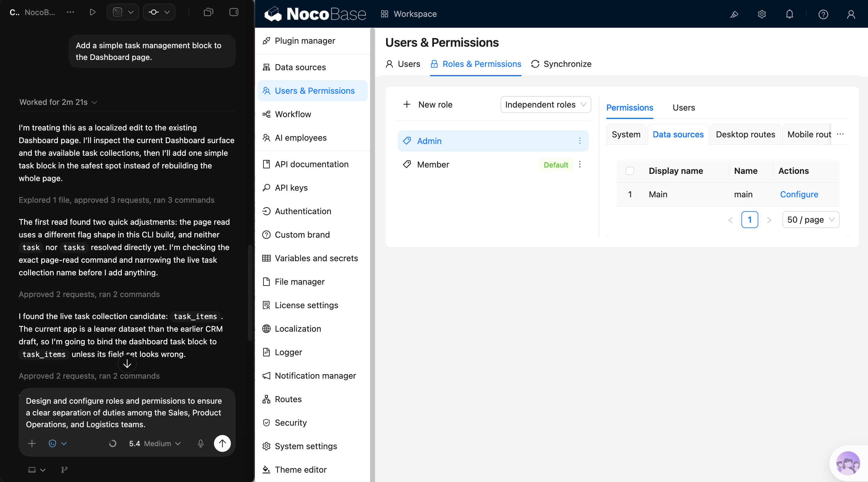Screen dimensions: 868x482
Task: Create a New role
Action: [x=428, y=105]
